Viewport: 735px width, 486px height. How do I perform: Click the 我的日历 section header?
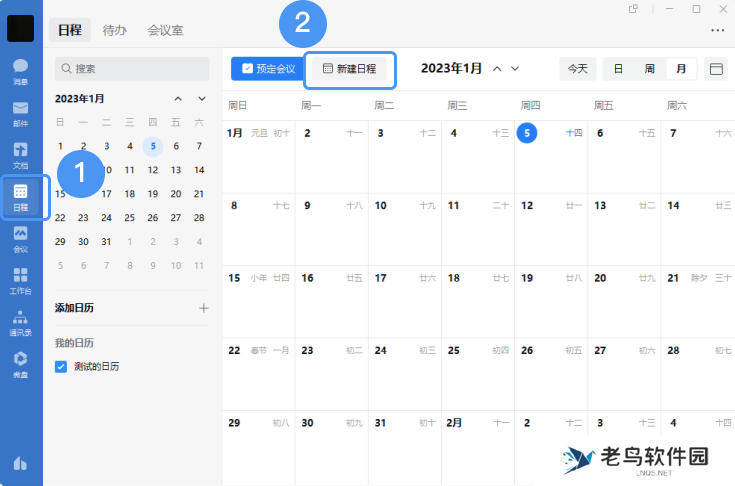coord(74,343)
